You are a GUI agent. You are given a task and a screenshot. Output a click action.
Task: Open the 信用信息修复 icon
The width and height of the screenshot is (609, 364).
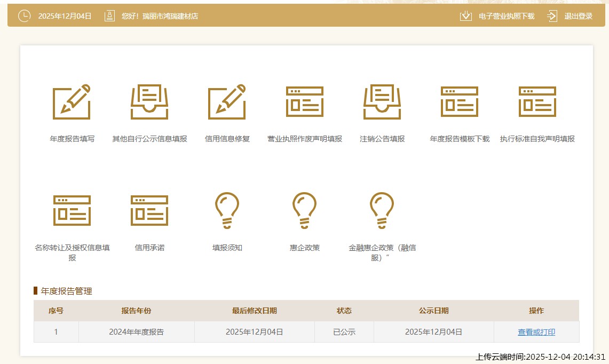tap(227, 102)
